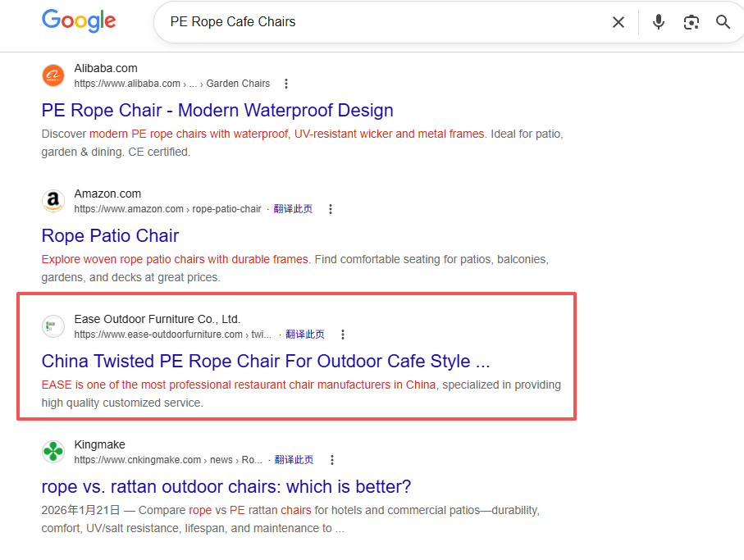The height and width of the screenshot is (560, 744).
Task: Open more options for Amazon result
Action: coord(331,209)
